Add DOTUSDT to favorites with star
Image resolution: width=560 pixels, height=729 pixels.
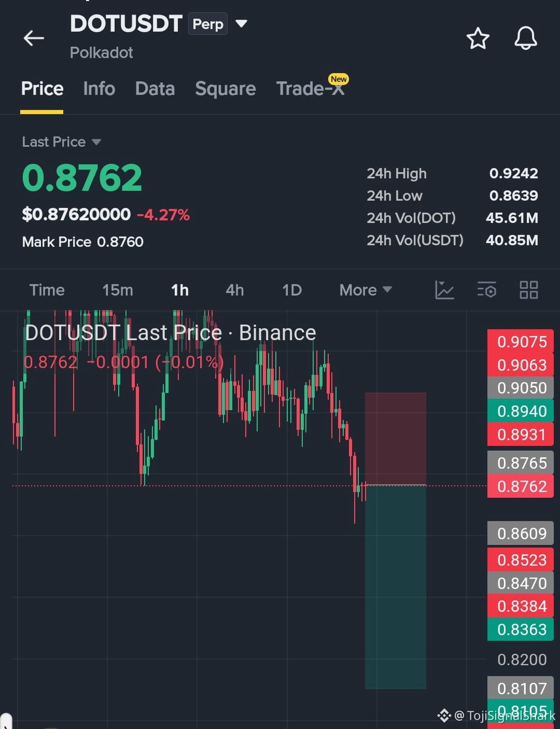click(x=478, y=38)
